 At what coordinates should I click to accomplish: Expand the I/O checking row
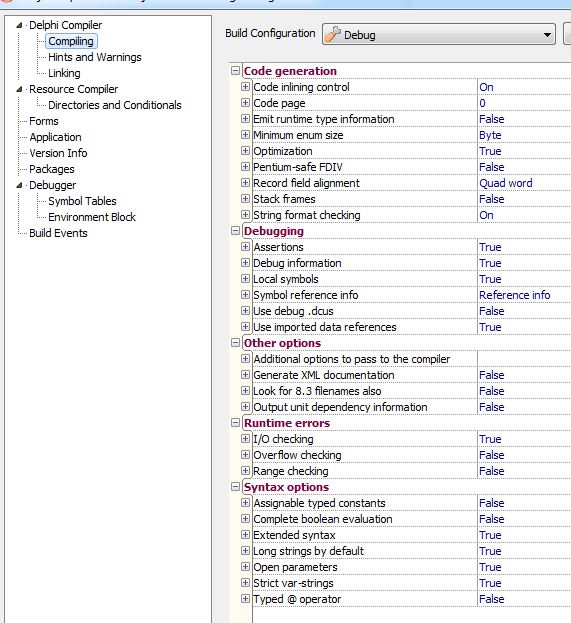pos(246,439)
